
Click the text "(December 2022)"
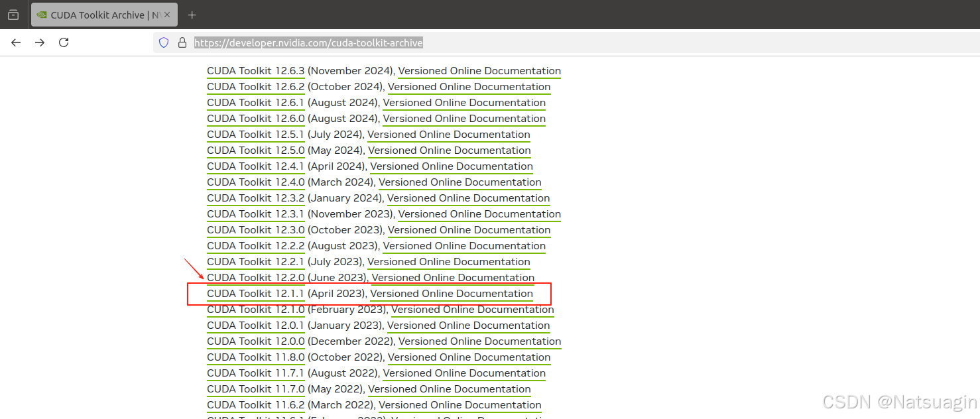tap(351, 341)
